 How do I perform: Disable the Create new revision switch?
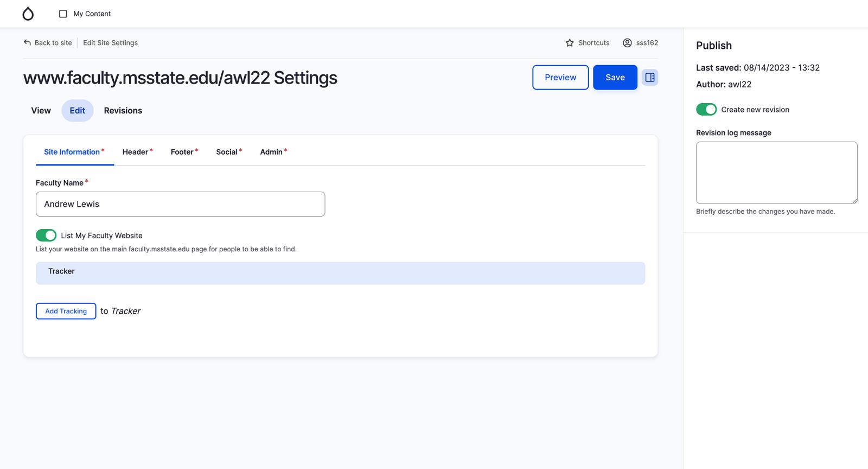(706, 110)
